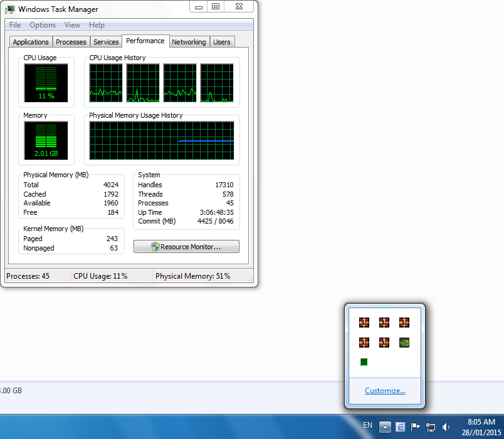Open the Action Center flag icon
Image resolution: width=504 pixels, height=439 pixels.
(x=415, y=427)
